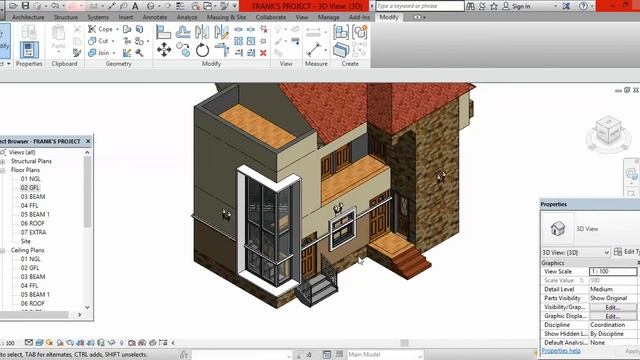Open the Manage ribbon tab
Viewport: 640px width, 360px height.
click(x=328, y=17)
